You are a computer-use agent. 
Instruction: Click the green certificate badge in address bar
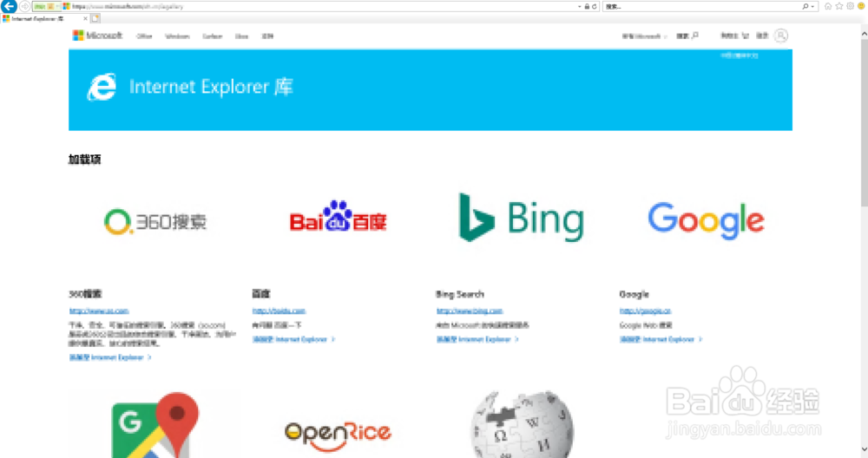(x=47, y=7)
